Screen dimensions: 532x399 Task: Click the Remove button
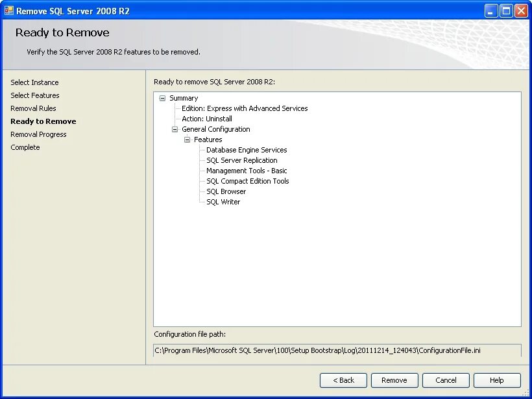coord(394,380)
